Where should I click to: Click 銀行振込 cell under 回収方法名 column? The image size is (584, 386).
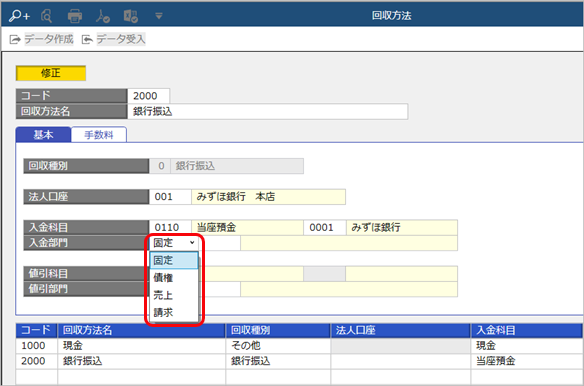point(142,361)
